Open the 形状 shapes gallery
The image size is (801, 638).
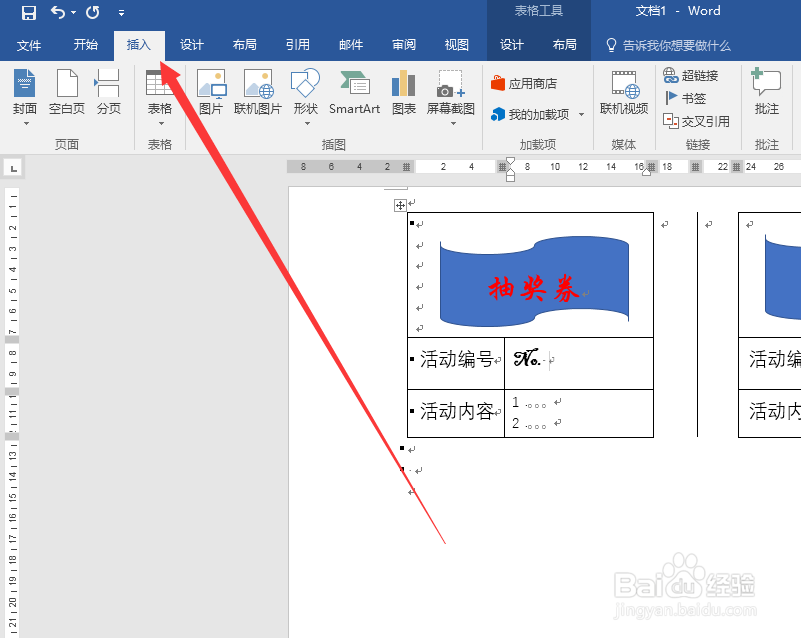click(x=305, y=92)
